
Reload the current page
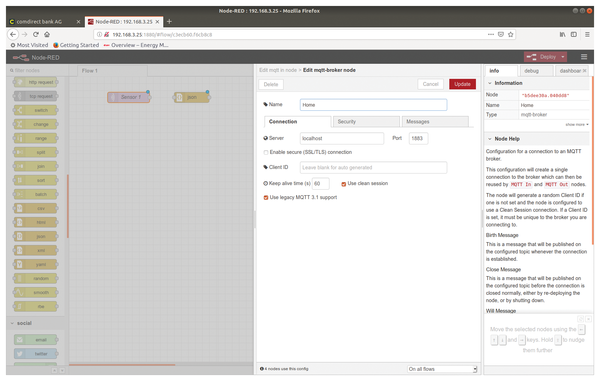(x=36, y=34)
